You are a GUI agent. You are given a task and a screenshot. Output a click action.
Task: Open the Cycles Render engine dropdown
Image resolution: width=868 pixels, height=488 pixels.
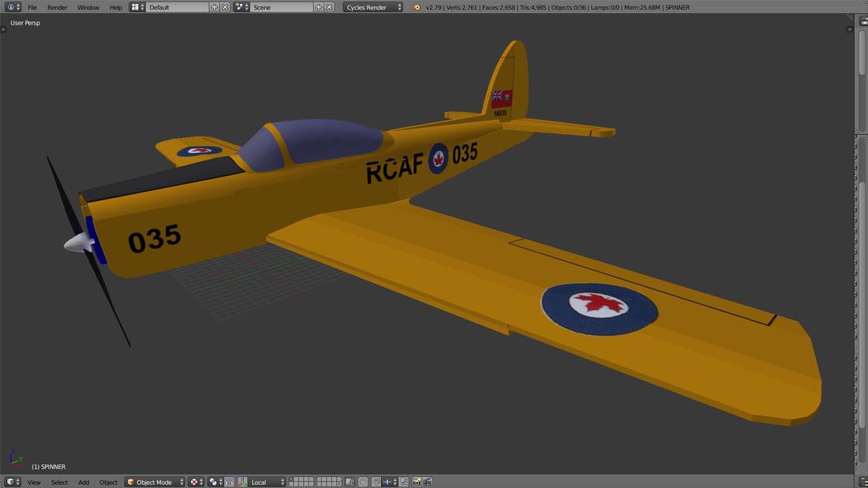[372, 7]
